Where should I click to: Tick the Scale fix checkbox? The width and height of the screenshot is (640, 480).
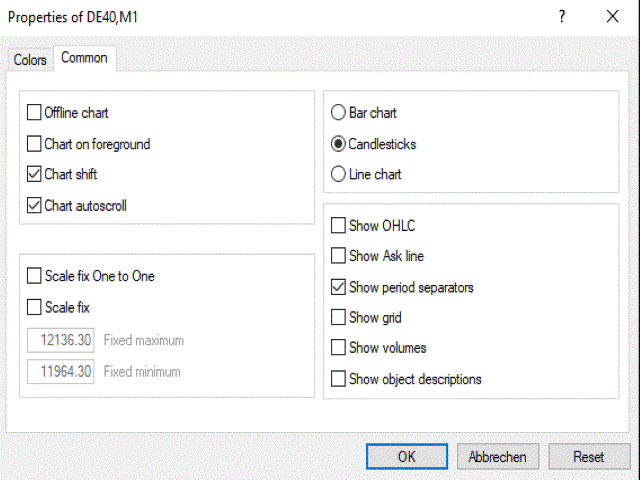point(34,307)
